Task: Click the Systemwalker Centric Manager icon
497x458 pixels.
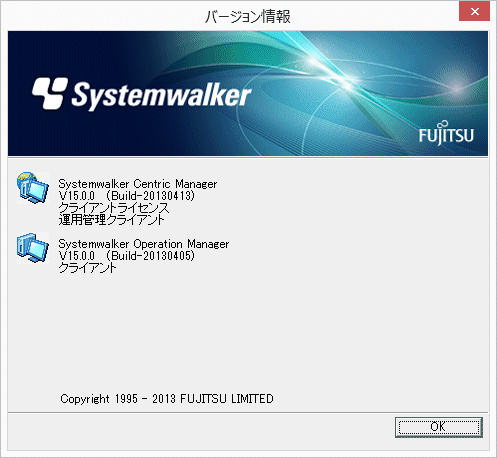Action: (x=33, y=188)
